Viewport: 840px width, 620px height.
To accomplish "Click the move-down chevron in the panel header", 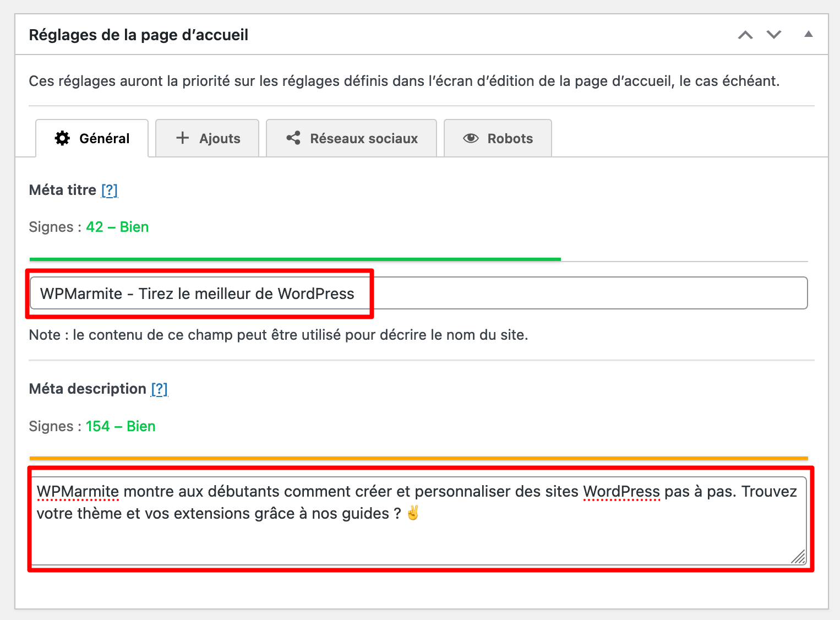I will (774, 34).
